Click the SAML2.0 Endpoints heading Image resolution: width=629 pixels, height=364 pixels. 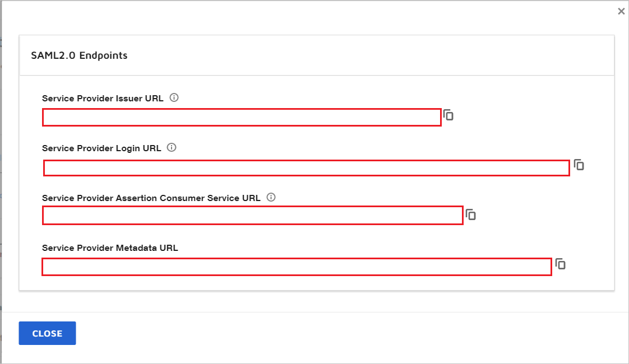[x=80, y=55]
